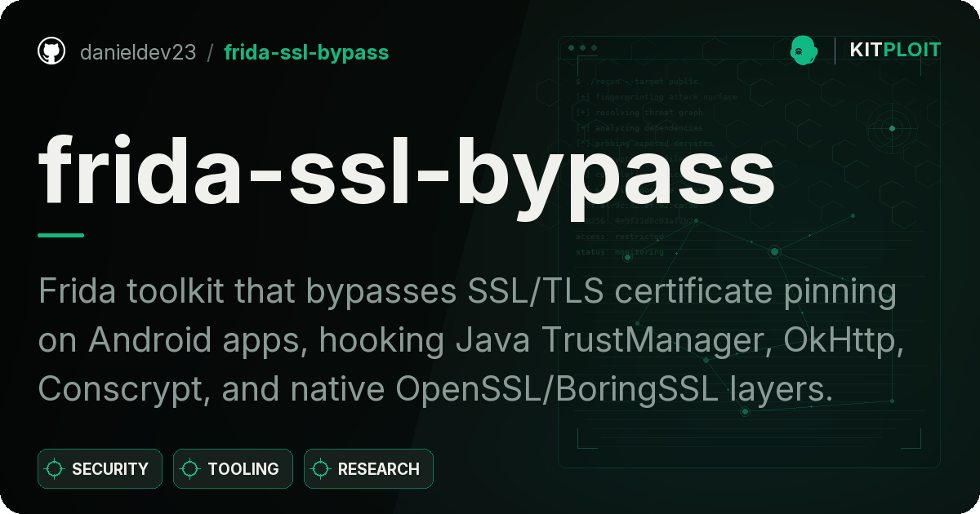Click the 'analyzing dependencies' terminal line

coord(639,127)
